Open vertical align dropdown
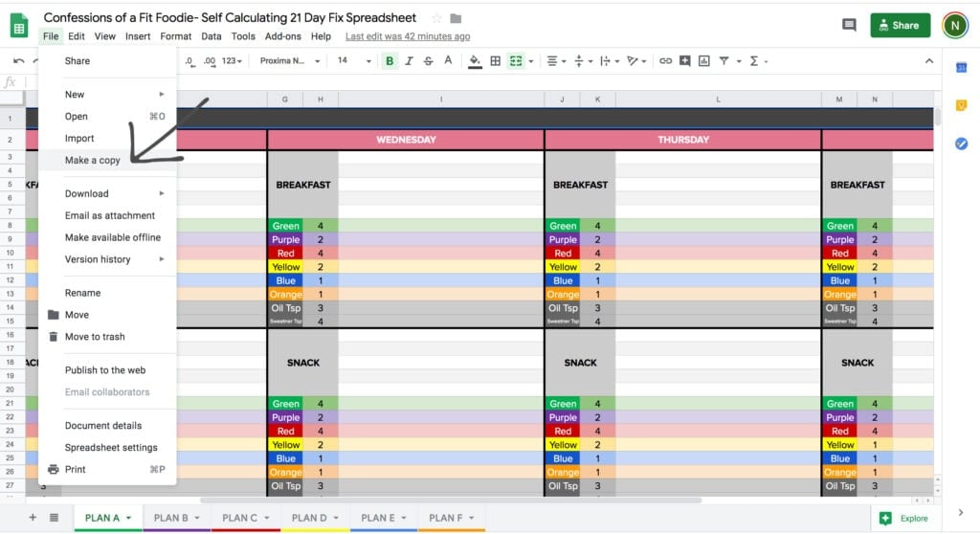Image resolution: width=980 pixels, height=534 pixels. click(583, 60)
